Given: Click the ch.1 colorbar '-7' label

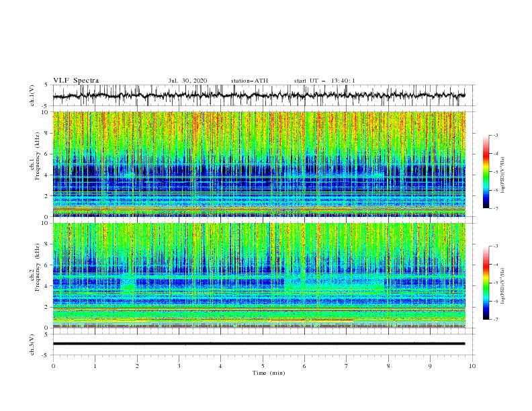Looking at the screenshot, I should click(x=495, y=208).
